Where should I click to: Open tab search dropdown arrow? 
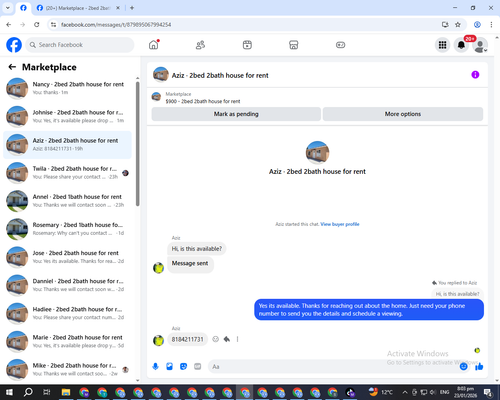coord(8,8)
